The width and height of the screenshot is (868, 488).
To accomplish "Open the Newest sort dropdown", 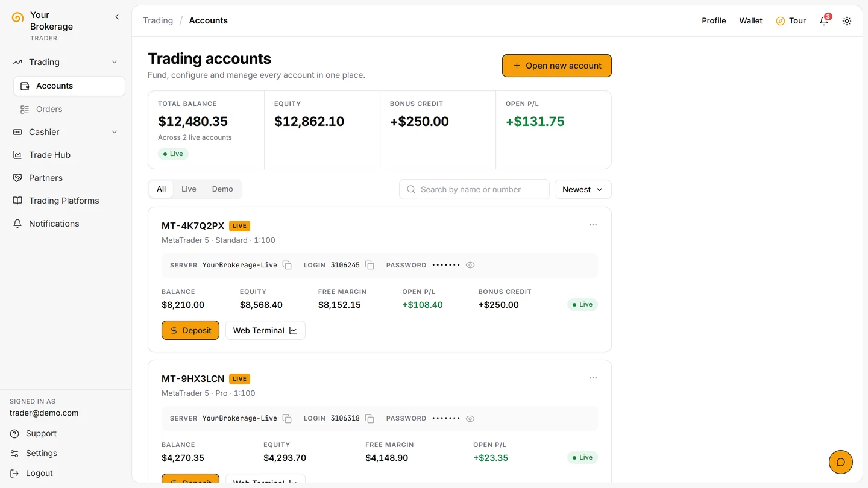I will (583, 189).
